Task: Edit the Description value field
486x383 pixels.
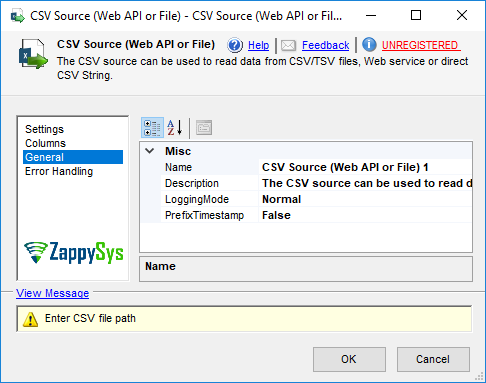Action: [x=365, y=183]
